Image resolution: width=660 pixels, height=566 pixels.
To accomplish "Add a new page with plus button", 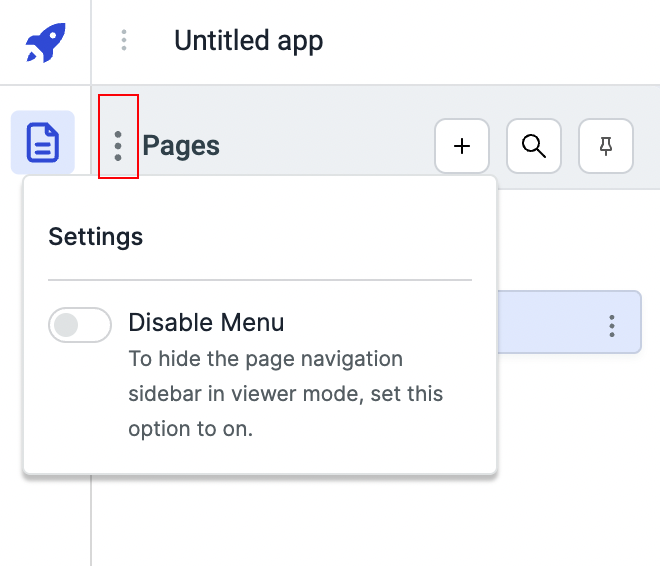I will click(462, 146).
